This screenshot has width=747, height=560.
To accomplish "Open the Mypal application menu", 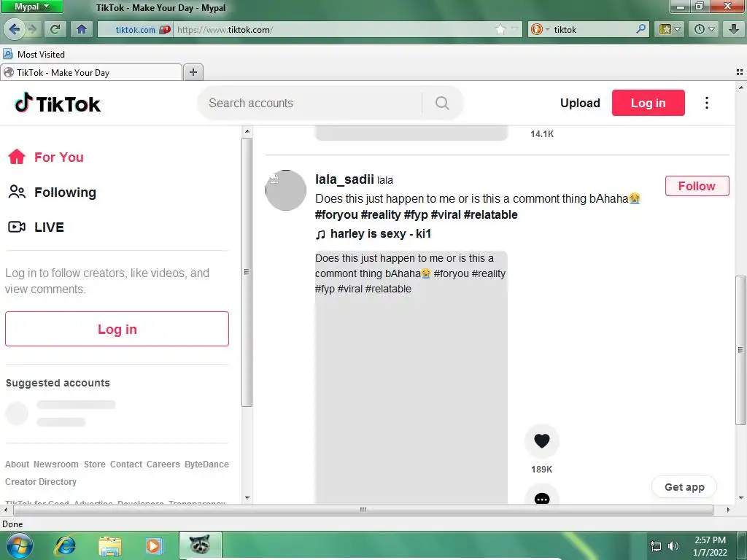I will (x=31, y=7).
